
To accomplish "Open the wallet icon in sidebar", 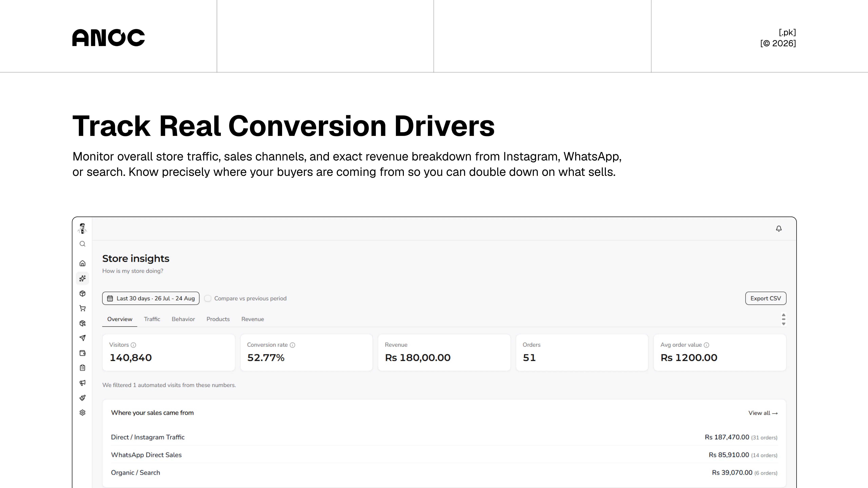I will click(x=83, y=353).
